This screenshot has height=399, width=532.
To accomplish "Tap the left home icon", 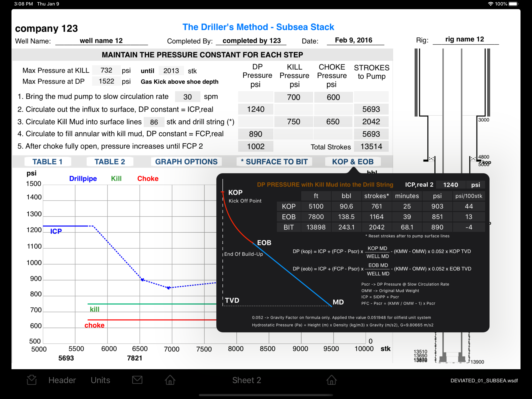I will pyautogui.click(x=170, y=380).
